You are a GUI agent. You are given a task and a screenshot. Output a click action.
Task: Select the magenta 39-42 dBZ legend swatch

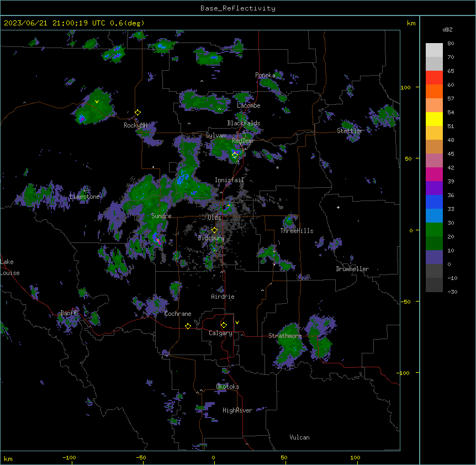point(434,174)
